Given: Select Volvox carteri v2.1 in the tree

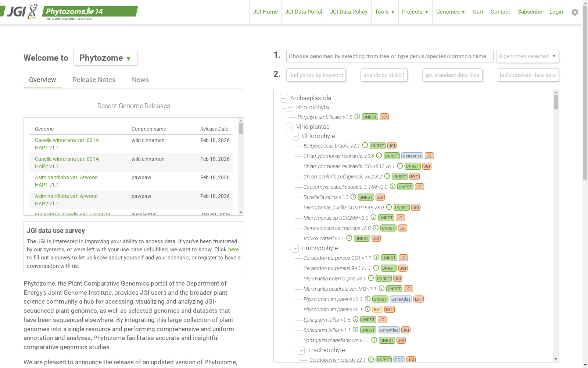Looking at the screenshot, I should (x=324, y=238).
